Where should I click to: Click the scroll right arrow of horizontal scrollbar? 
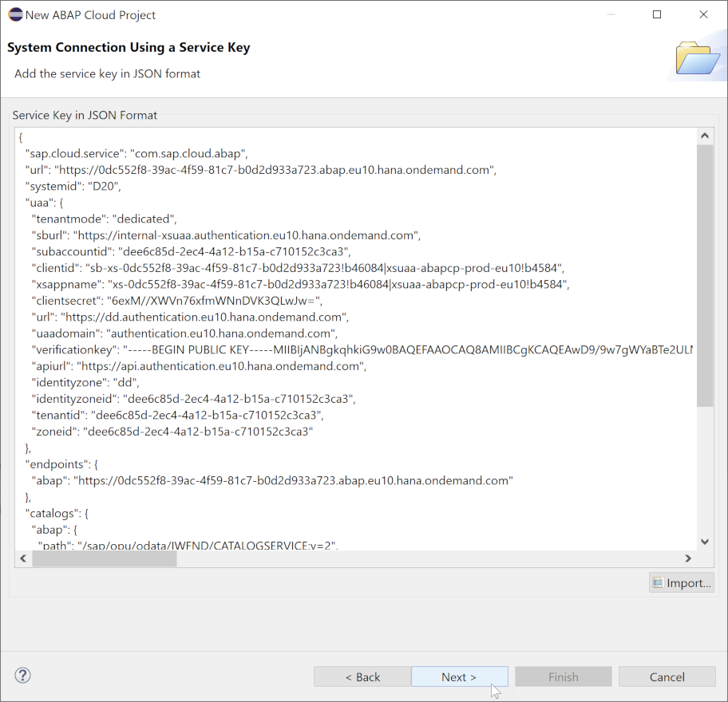pyautogui.click(x=688, y=558)
